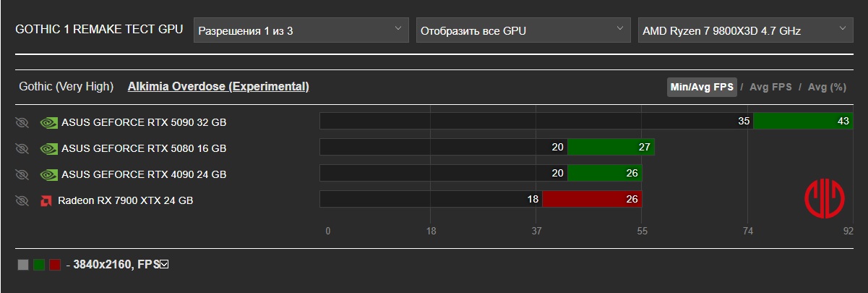Open the AMD Ryzen 7 9800X3D CPU dropdown
The width and height of the screenshot is (868, 293).
[746, 30]
